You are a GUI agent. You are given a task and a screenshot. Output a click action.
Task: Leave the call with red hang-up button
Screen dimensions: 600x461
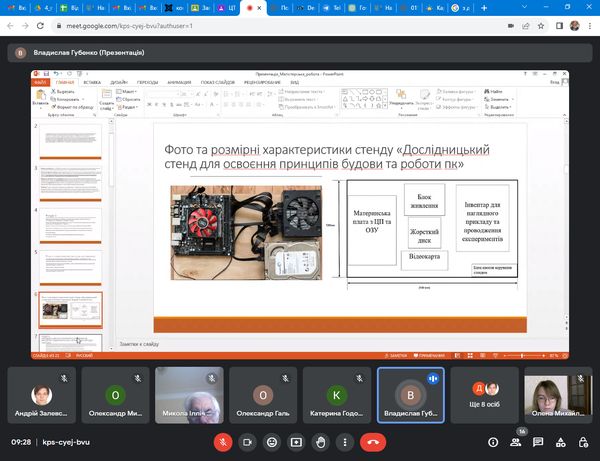pos(376,440)
